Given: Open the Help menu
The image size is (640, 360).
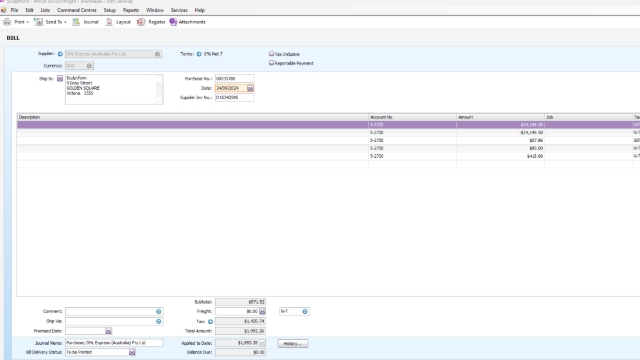Looking at the screenshot, I should point(200,10).
